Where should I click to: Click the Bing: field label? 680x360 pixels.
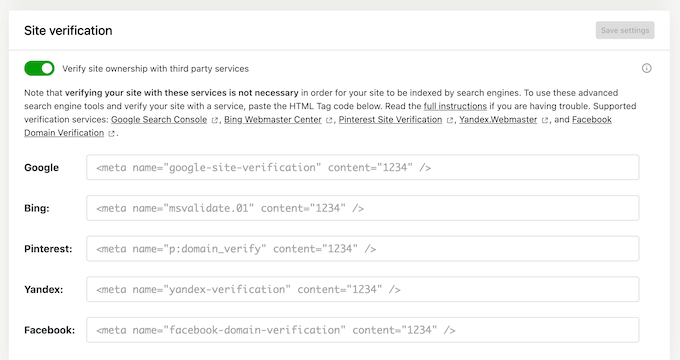click(x=37, y=209)
